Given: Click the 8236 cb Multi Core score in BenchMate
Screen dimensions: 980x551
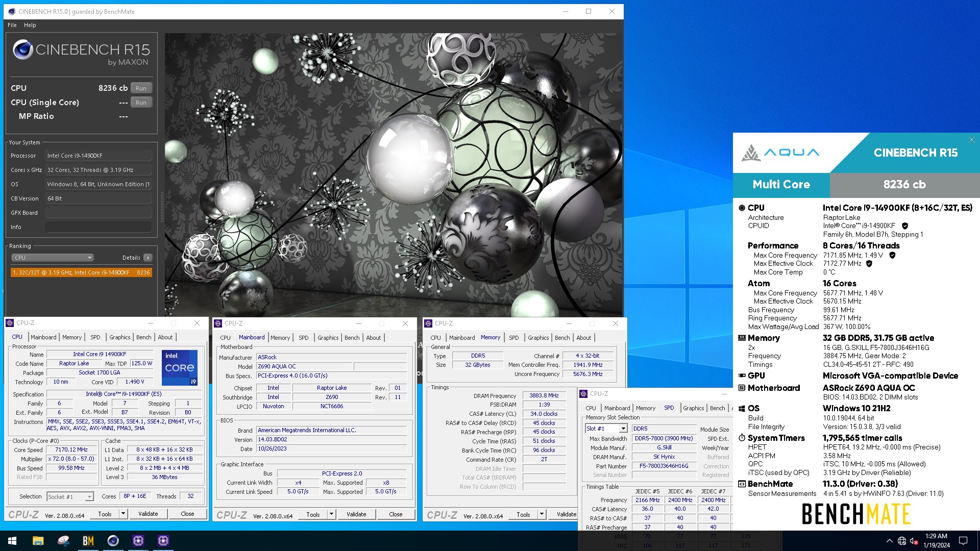Looking at the screenshot, I should (x=904, y=185).
